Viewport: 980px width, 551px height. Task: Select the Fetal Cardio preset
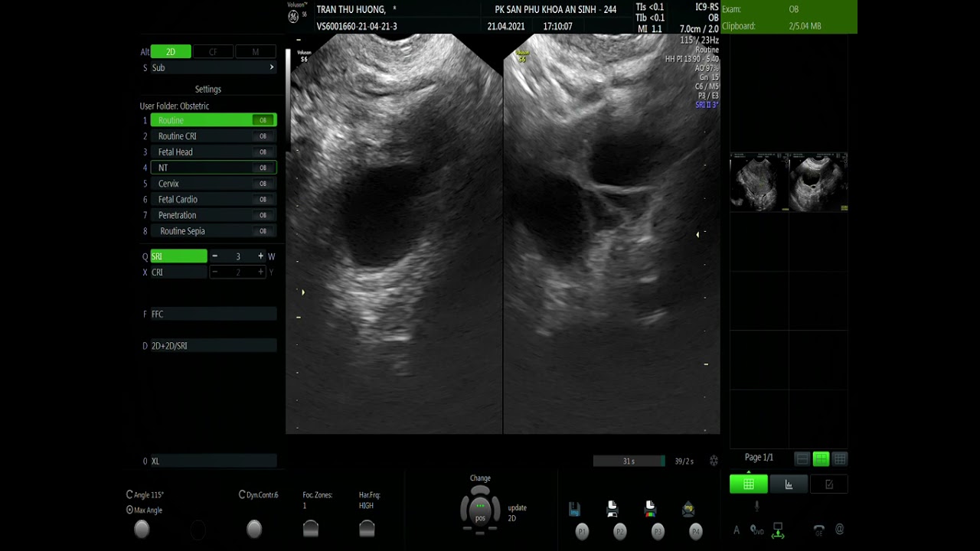click(214, 199)
